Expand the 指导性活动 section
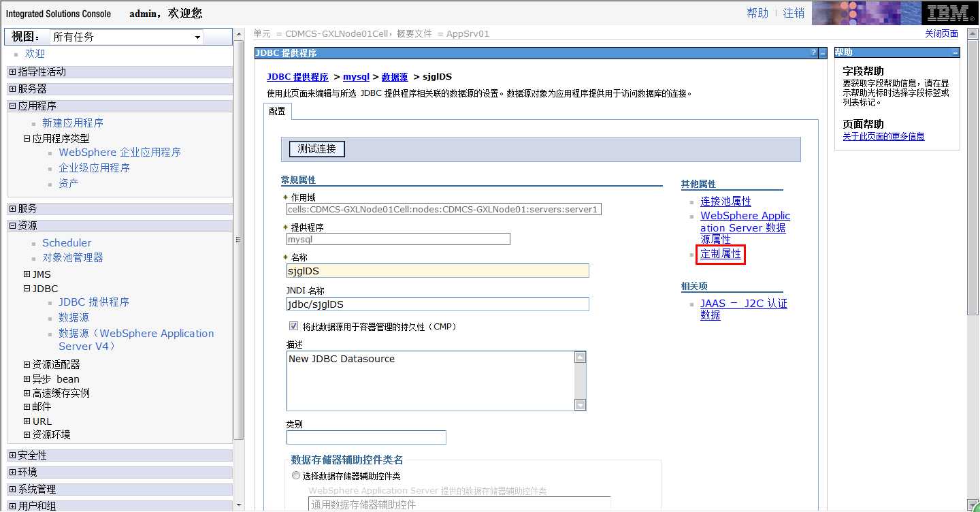Screen dimensions: 980x512 tap(13, 71)
